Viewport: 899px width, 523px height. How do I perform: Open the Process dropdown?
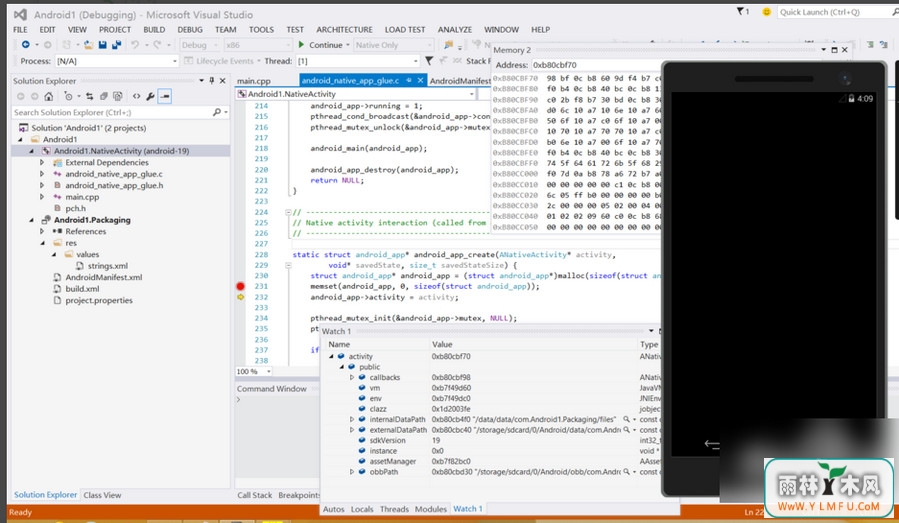pos(174,61)
